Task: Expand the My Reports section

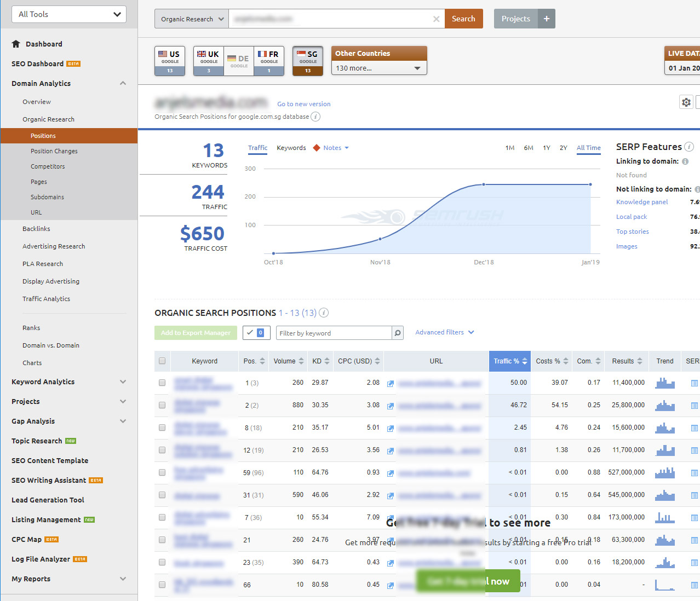Action: tap(123, 579)
